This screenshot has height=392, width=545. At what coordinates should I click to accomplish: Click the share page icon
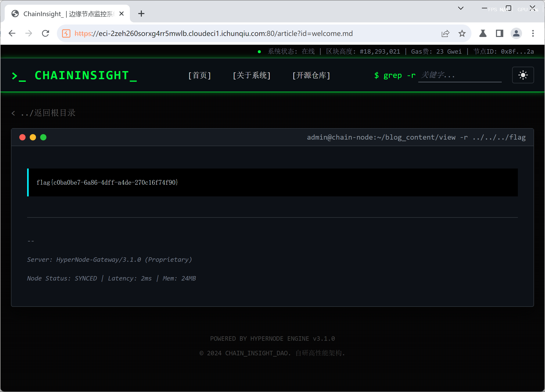445,33
